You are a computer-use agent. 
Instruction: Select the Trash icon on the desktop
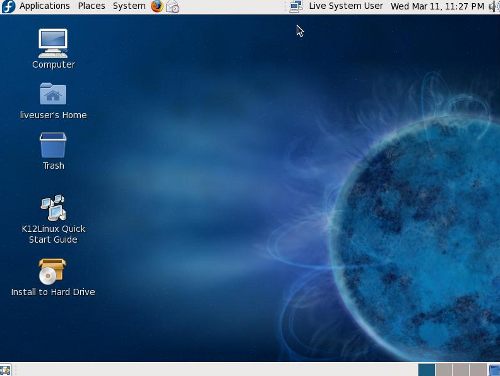(53, 145)
